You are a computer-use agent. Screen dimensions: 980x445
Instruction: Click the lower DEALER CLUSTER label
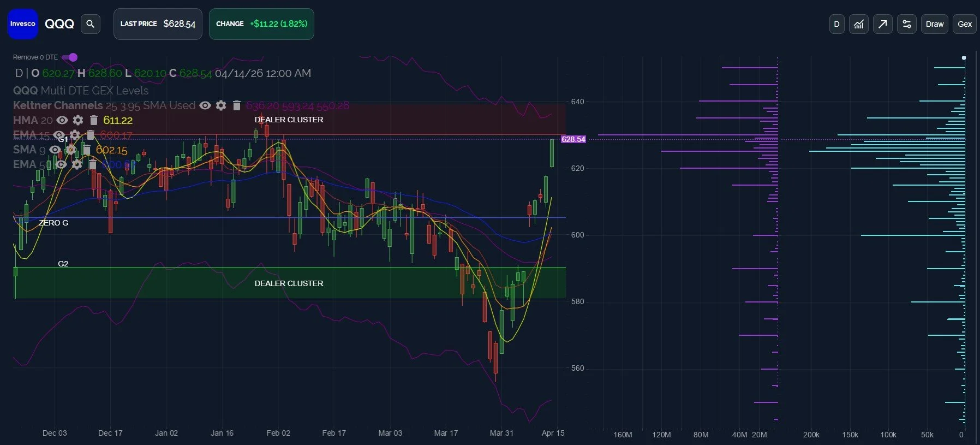[x=289, y=283]
